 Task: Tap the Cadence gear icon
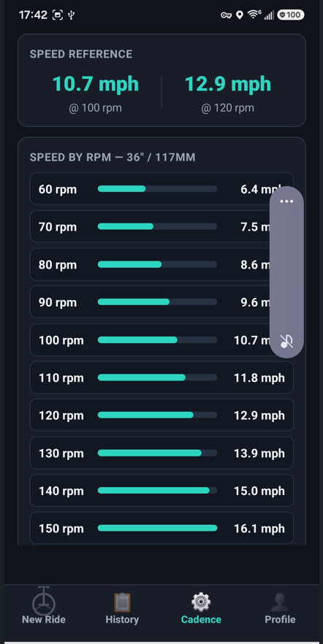tap(201, 602)
